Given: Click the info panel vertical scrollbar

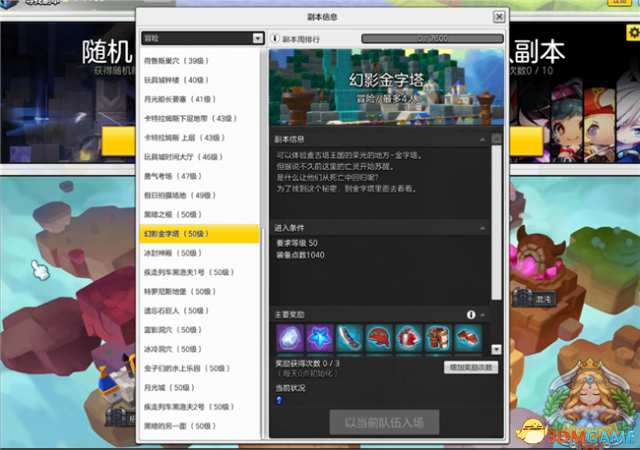Looking at the screenshot, I should pyautogui.click(x=496, y=223).
